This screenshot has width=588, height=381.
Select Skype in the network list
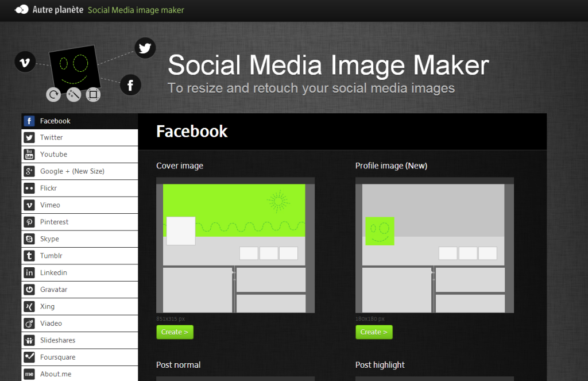click(79, 238)
